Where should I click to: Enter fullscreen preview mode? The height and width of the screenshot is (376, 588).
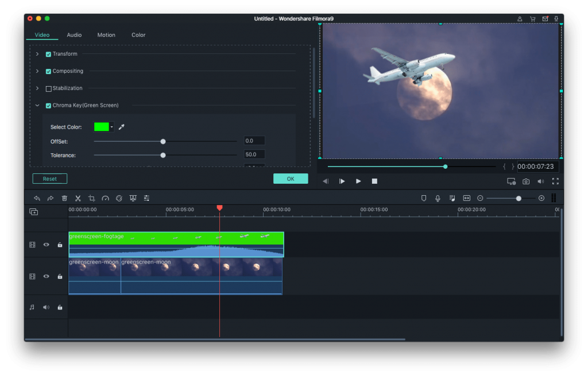tap(555, 181)
